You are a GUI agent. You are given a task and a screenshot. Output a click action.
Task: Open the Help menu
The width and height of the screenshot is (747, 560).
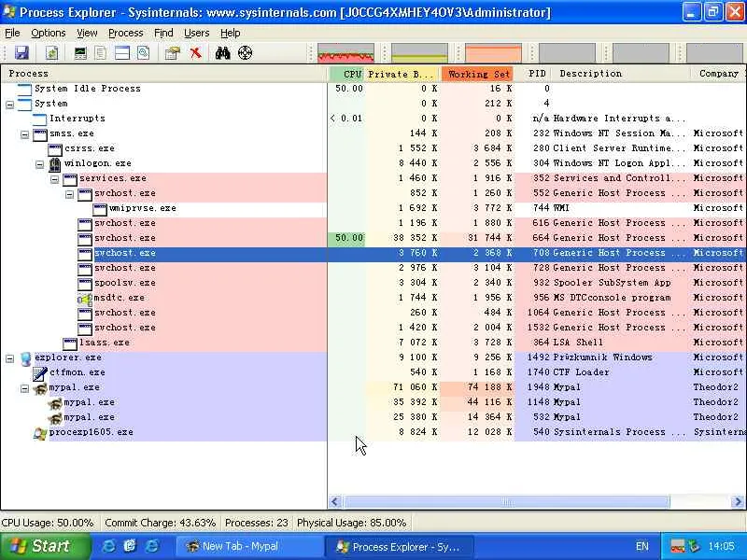click(x=230, y=33)
